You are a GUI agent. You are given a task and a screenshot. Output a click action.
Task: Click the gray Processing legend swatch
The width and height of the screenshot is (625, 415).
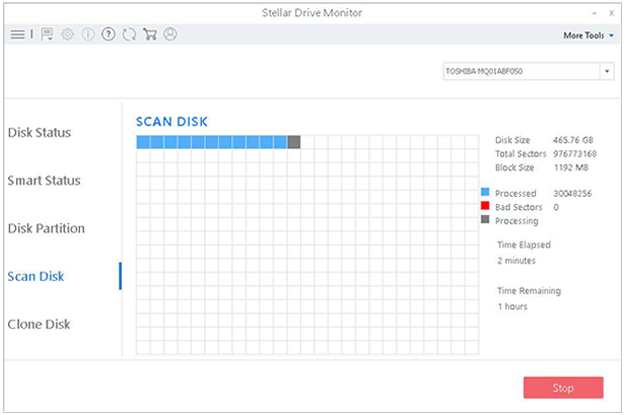click(x=485, y=219)
